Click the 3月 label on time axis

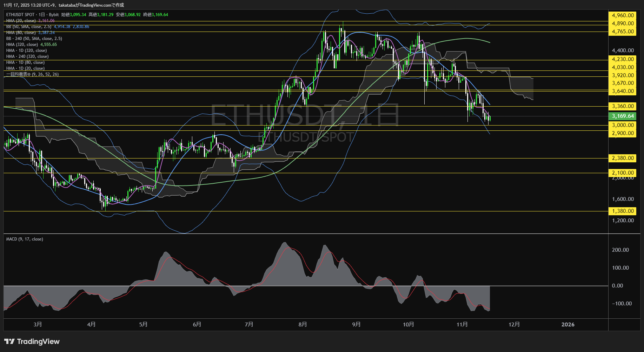click(38, 324)
